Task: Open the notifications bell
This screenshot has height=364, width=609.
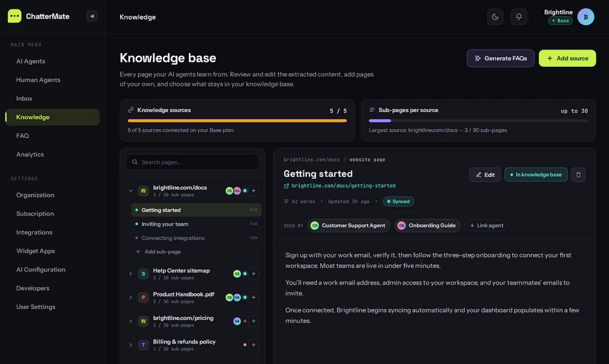Action: pyautogui.click(x=519, y=17)
